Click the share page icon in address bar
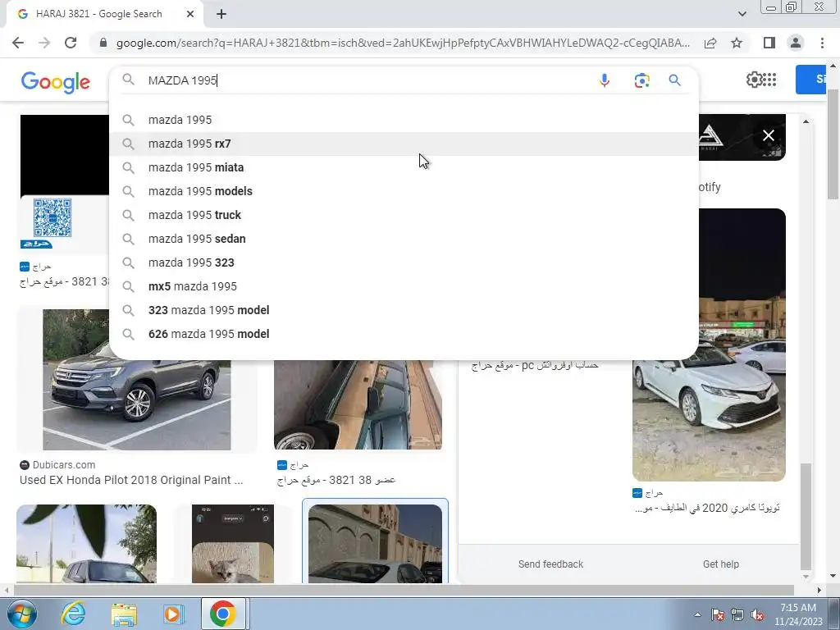Image resolution: width=840 pixels, height=630 pixels. click(710, 43)
